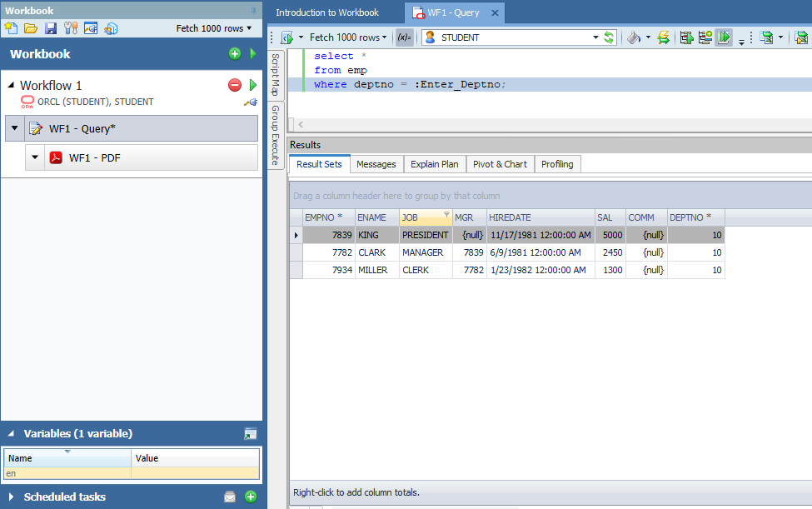
Task: Open the Group Execute side tab
Action: [x=276, y=135]
